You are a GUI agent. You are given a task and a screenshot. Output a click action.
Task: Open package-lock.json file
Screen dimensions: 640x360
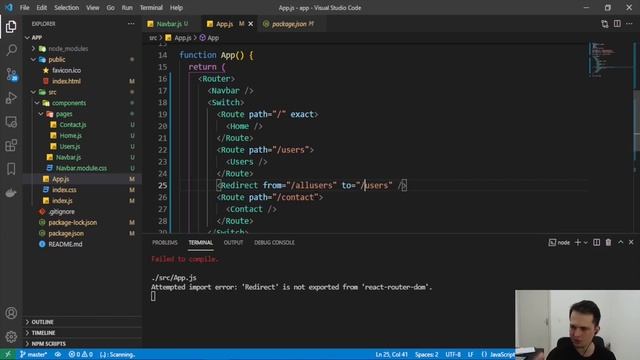pos(73,222)
